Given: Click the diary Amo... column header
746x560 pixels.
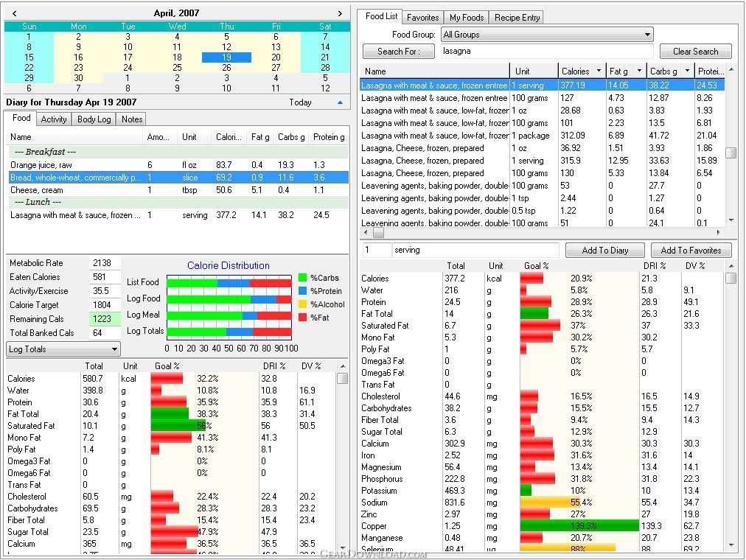Looking at the screenshot, I should (159, 137).
